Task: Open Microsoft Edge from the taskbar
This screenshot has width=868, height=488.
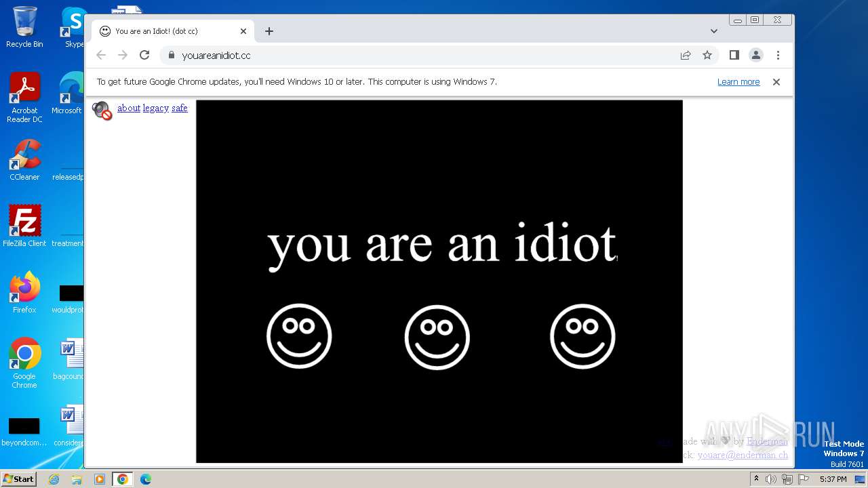Action: point(146,479)
